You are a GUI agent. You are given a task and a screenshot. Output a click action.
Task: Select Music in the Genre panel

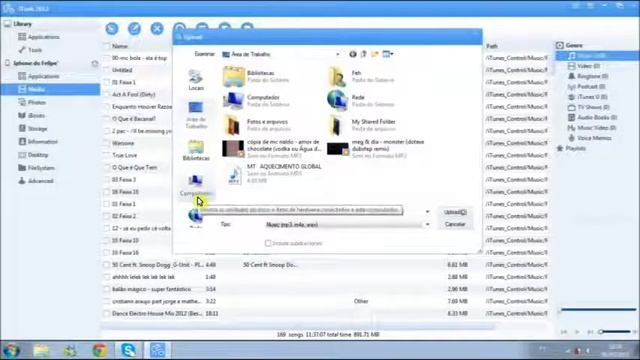pyautogui.click(x=598, y=56)
